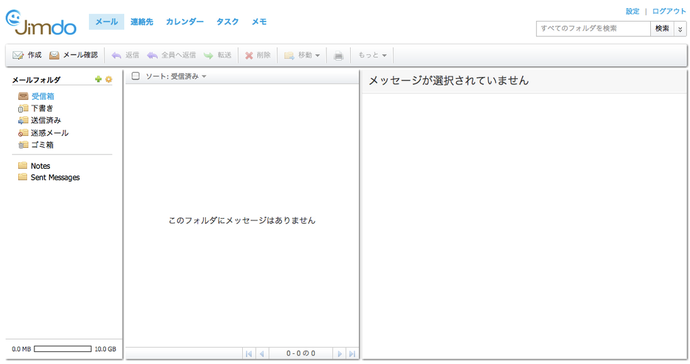Click the 転送 forward button label
The width and height of the screenshot is (690, 364).
click(224, 55)
